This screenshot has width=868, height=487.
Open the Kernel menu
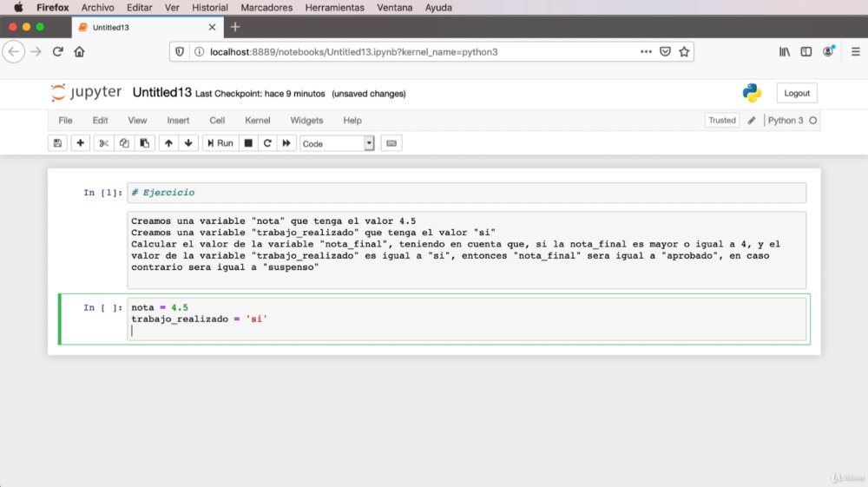click(258, 120)
